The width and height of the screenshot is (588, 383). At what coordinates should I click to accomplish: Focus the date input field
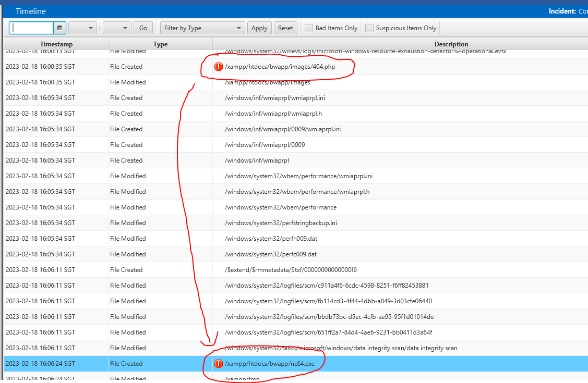(x=32, y=28)
